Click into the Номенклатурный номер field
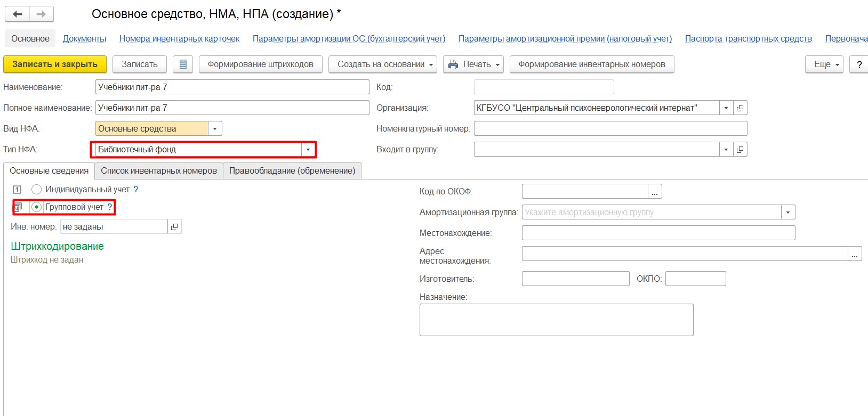Screen dimensions: 868x416 click(610, 129)
